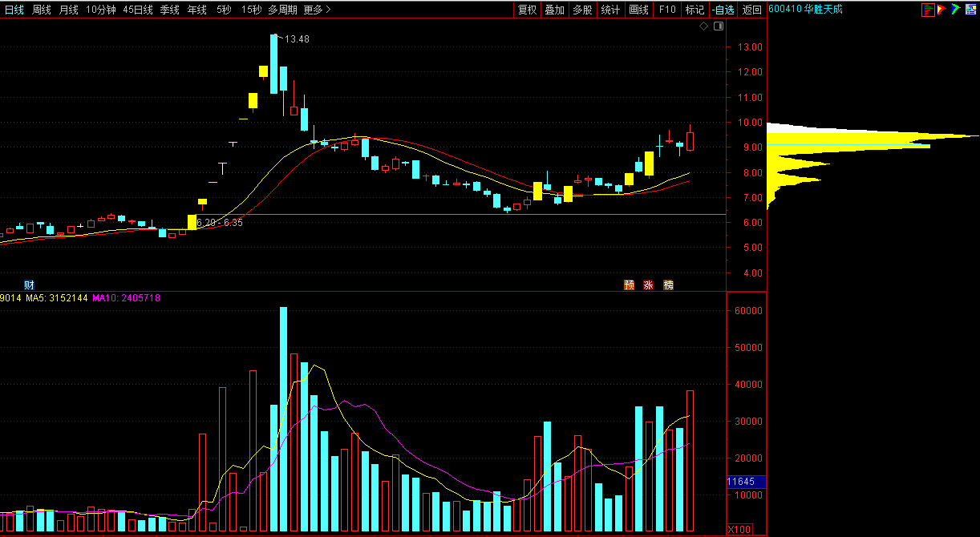Screen dimensions: 980x537
Task: Toggle the side panel square icon
Action: [718, 26]
